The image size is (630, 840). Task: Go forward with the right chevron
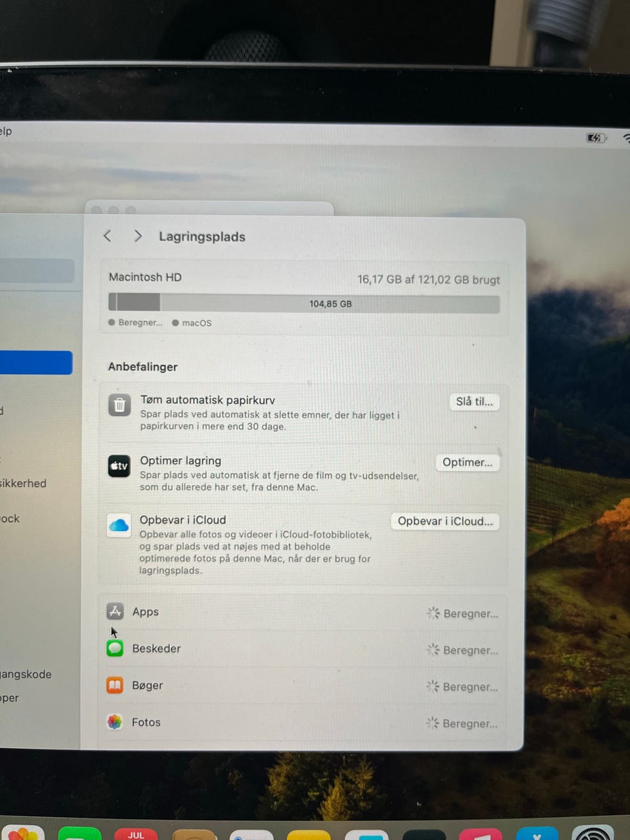138,236
